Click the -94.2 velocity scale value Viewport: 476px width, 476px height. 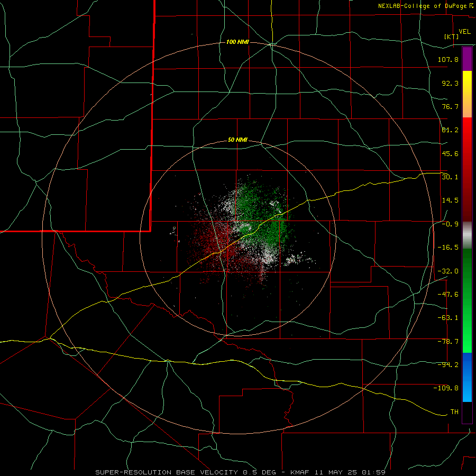click(448, 365)
